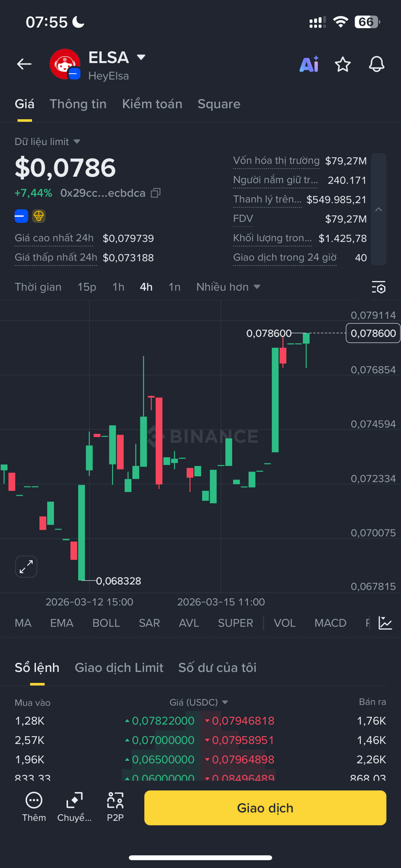The image size is (401, 868).
Task: Select the Sổ lệnh tab
Action: [x=37, y=667]
